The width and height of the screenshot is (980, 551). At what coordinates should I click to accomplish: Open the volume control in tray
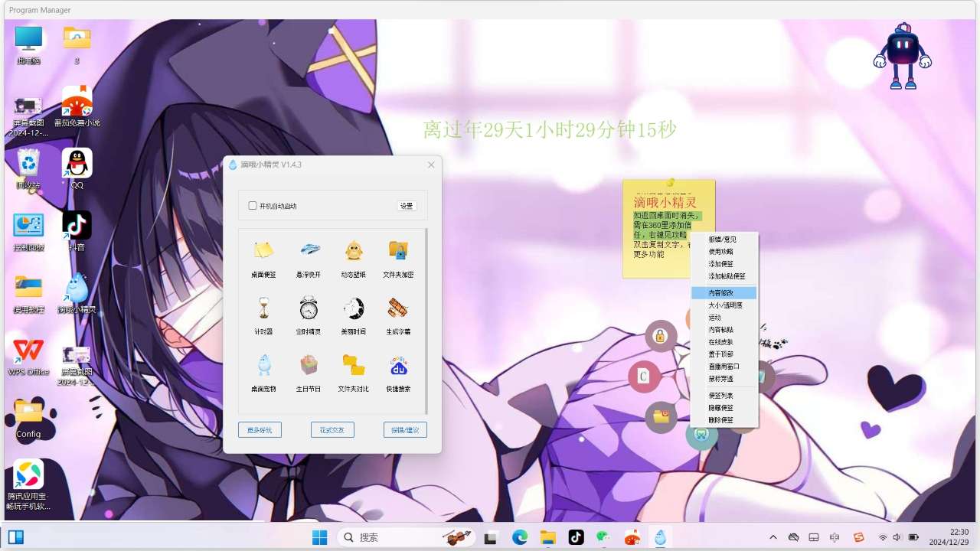click(897, 537)
